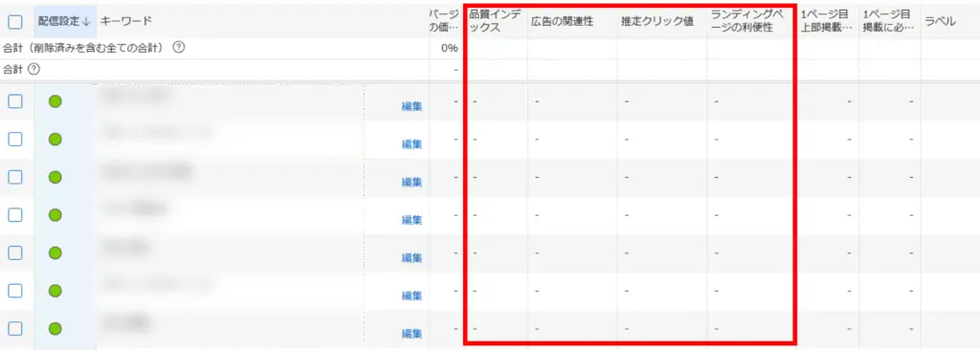980x350 pixels.
Task: Click the 推定クリック値 column header
Action: 657,21
